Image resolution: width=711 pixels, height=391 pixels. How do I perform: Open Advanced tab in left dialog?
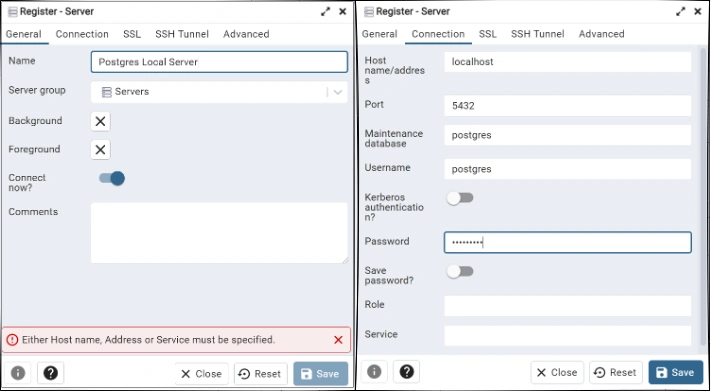tap(246, 34)
